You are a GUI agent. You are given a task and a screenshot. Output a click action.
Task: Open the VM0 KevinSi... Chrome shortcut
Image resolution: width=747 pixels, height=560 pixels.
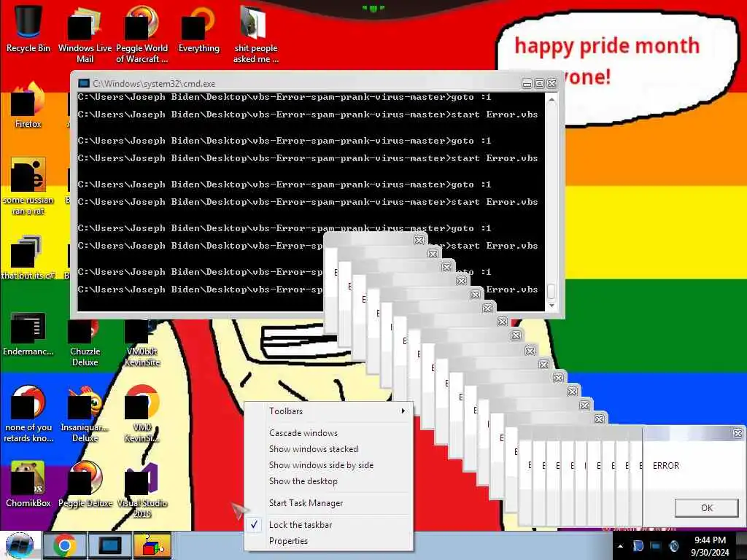click(x=142, y=414)
